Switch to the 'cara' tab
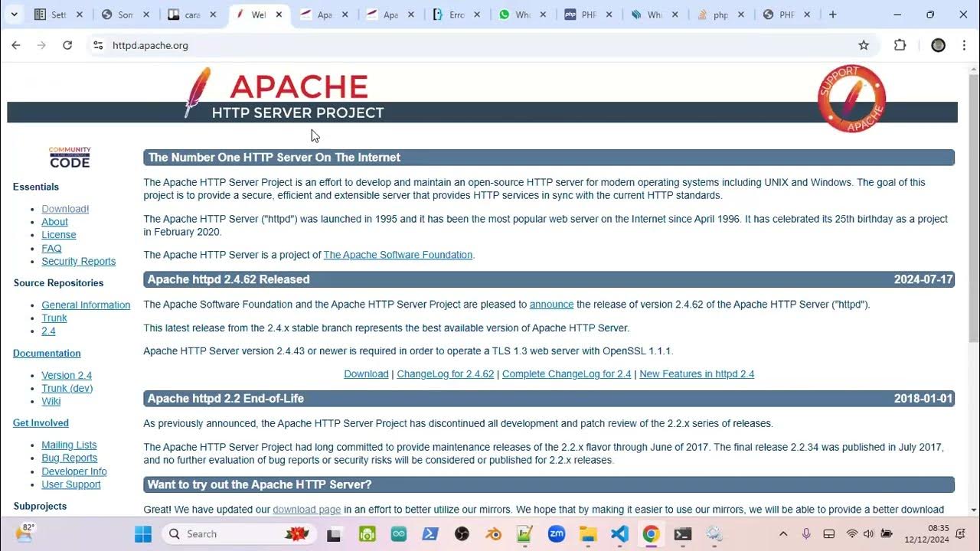Viewport: 980px width, 551px height. [191, 15]
